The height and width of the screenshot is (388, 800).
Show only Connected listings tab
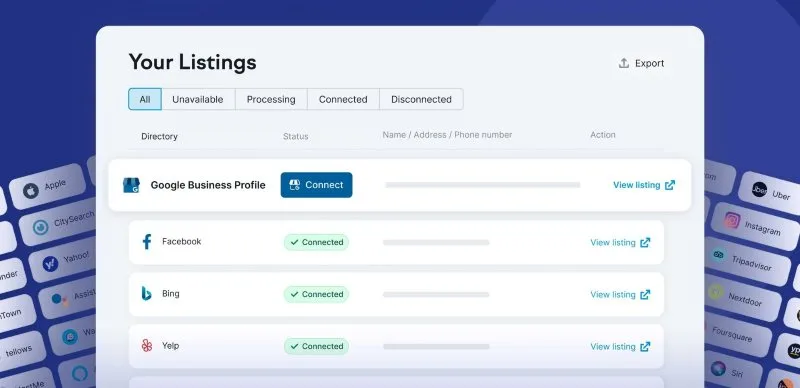pos(343,99)
